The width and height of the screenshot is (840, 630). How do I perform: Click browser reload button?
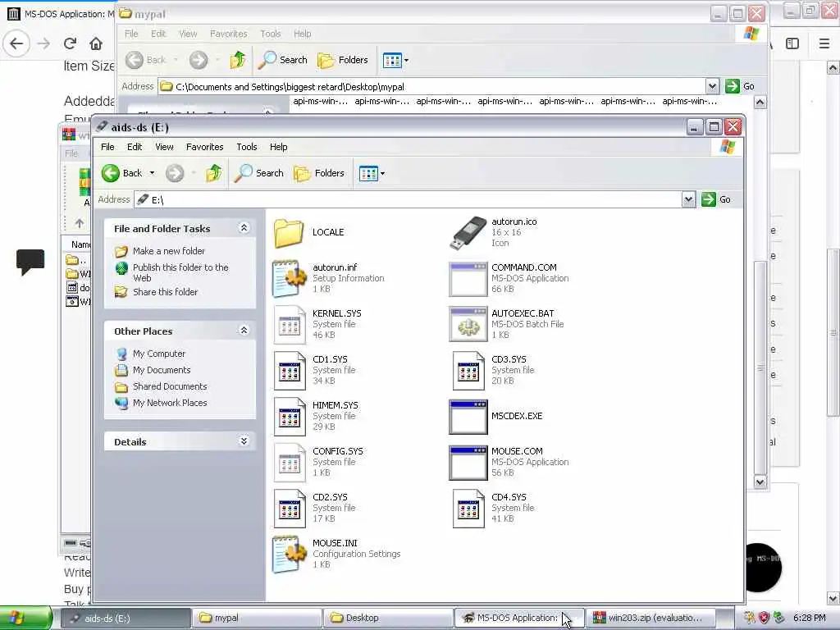[x=70, y=43]
